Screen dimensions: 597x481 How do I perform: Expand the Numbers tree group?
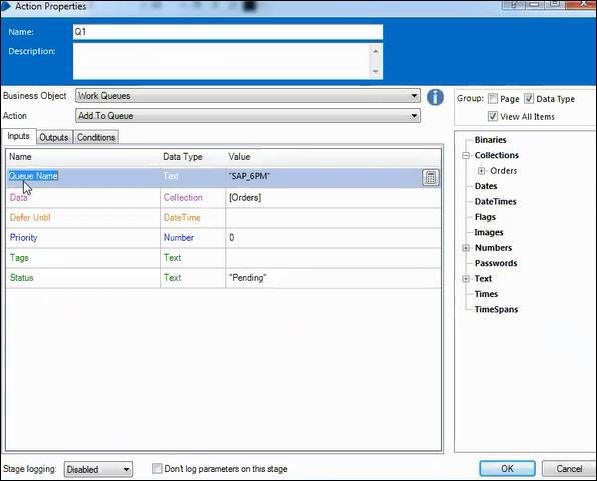click(466, 248)
